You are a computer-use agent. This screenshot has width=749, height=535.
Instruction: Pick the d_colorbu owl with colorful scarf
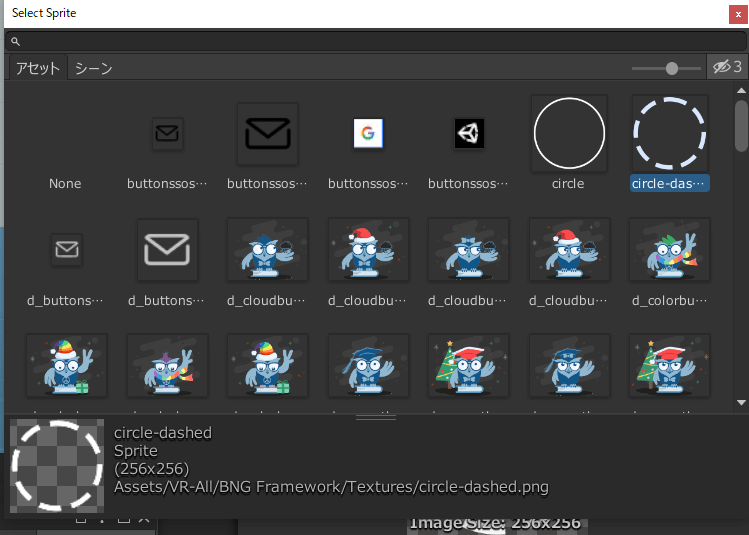[670, 250]
